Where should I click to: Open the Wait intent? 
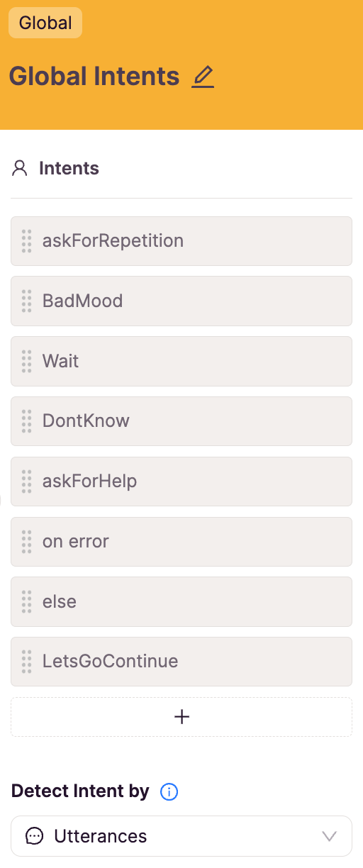[181, 361]
